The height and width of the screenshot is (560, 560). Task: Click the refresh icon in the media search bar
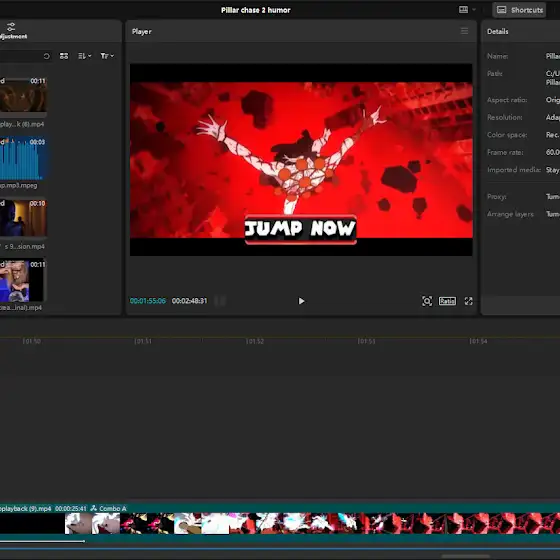(46, 56)
